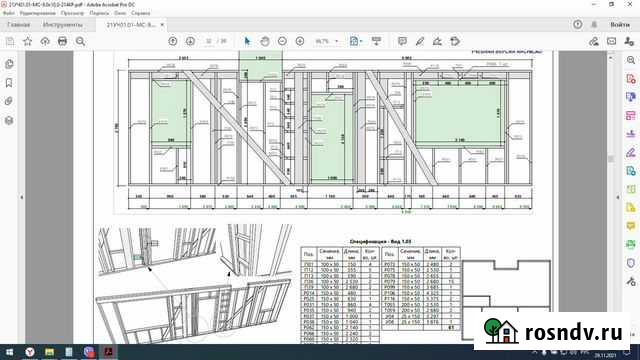Open the Редактирование menu
640x360 pixels.
tap(38, 13)
